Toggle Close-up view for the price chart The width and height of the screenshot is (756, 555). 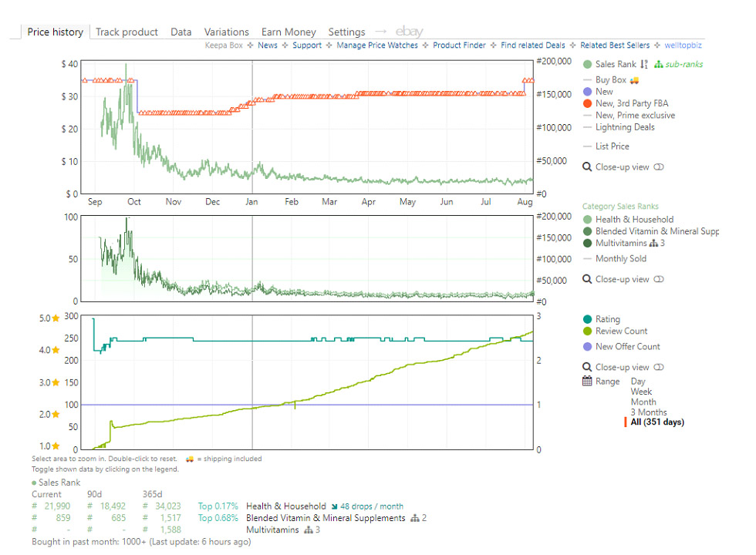point(658,167)
